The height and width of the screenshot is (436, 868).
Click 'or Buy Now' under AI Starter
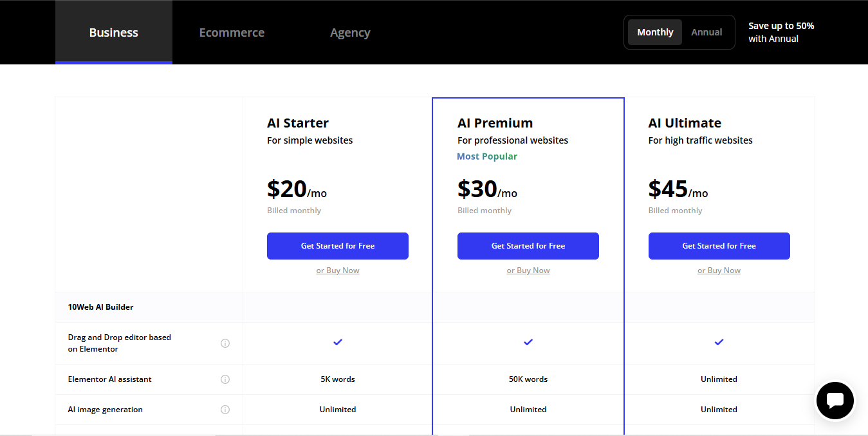[x=338, y=270]
